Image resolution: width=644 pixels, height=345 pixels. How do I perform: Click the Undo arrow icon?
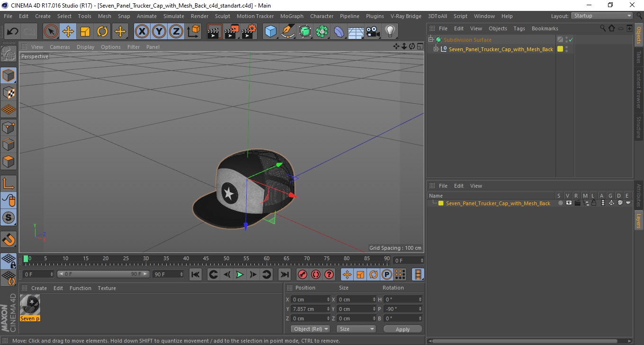tap(13, 32)
